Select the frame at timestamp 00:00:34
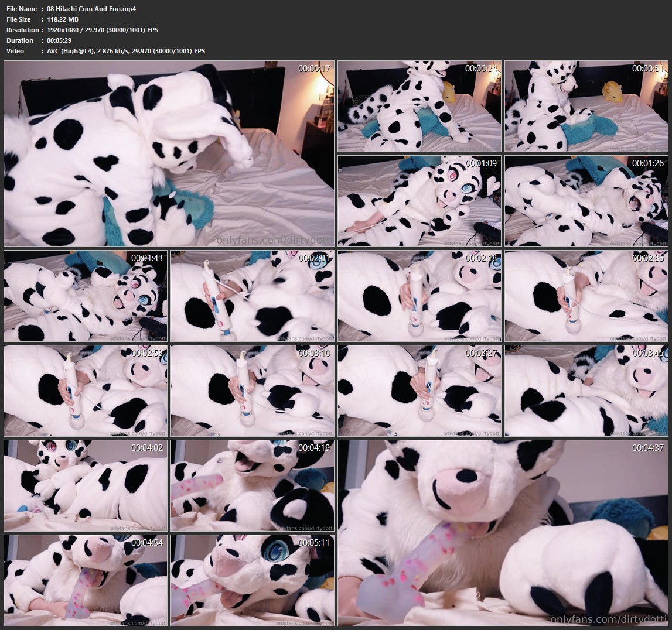This screenshot has width=672, height=630. pos(419,106)
